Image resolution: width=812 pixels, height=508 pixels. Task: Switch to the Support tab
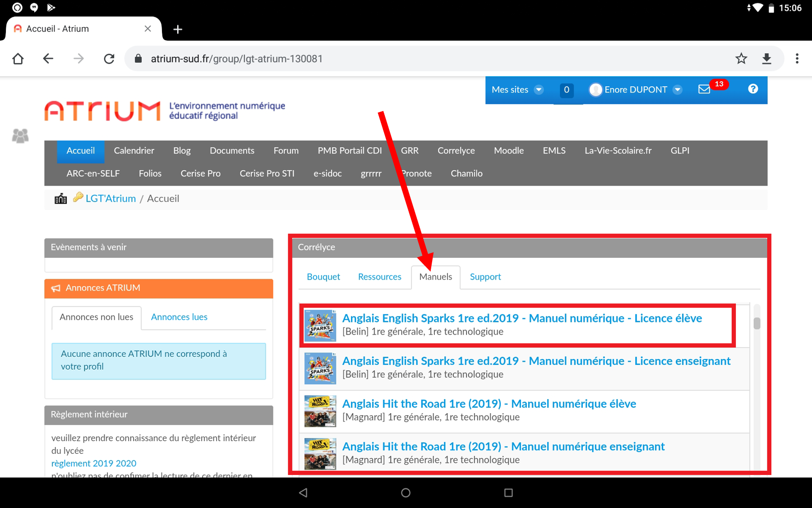point(485,277)
